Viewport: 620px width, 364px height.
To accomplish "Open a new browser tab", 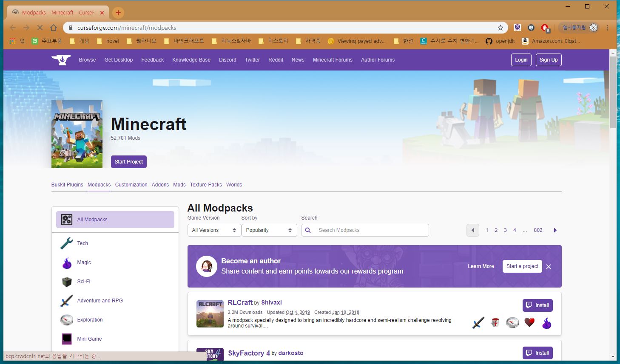I will [x=118, y=13].
